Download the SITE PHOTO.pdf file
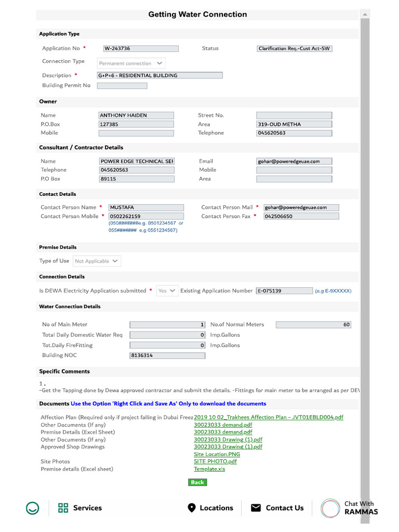 tap(215, 461)
